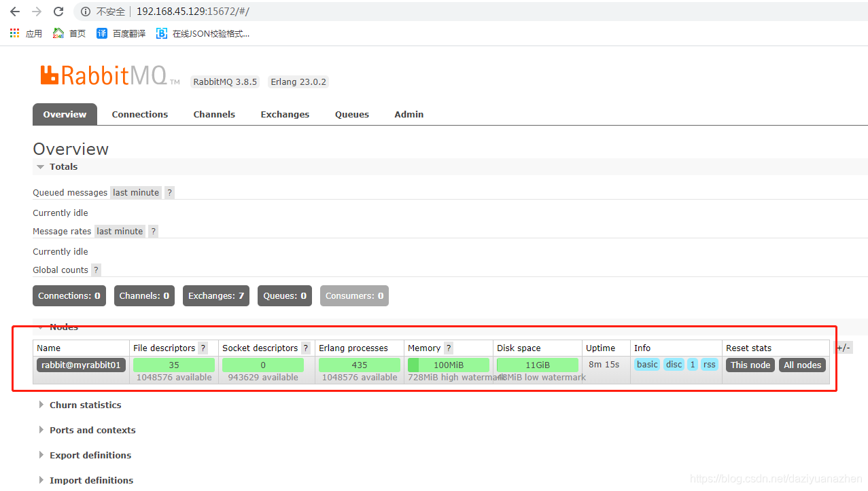
Task: Click the Erlang 23.0.2 version label
Action: (x=298, y=82)
